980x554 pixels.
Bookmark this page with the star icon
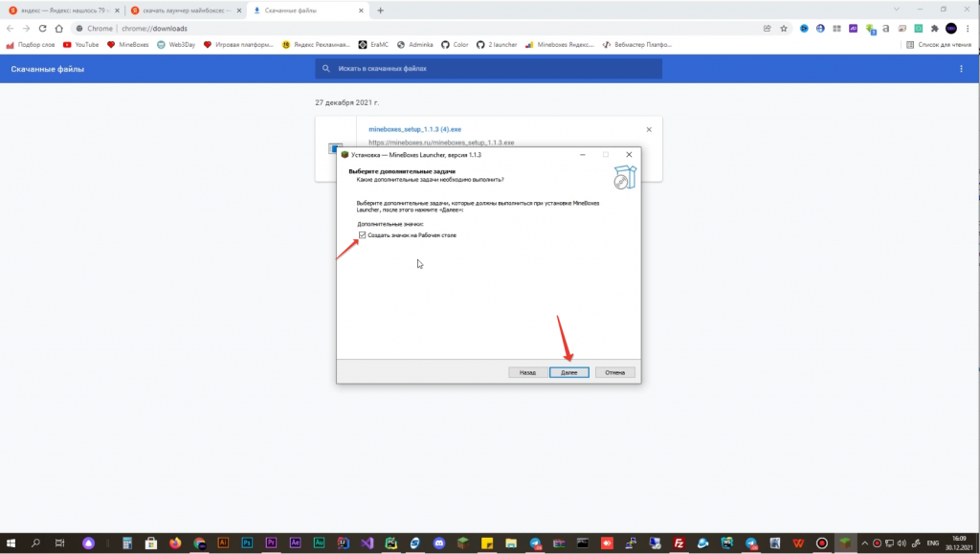point(783,29)
